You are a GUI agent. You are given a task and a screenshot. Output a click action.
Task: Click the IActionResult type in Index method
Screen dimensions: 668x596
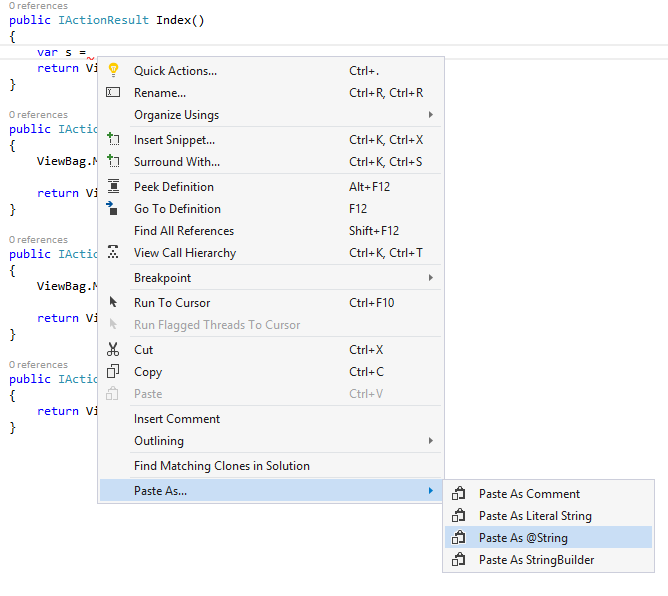pos(104,20)
